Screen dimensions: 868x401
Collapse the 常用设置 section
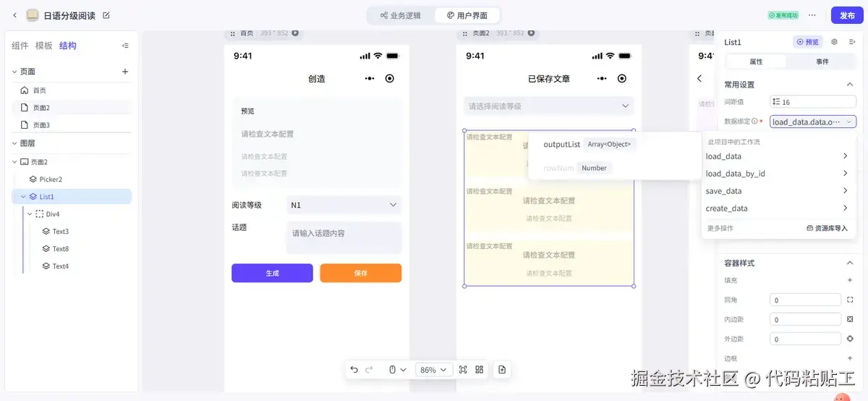[850, 85]
